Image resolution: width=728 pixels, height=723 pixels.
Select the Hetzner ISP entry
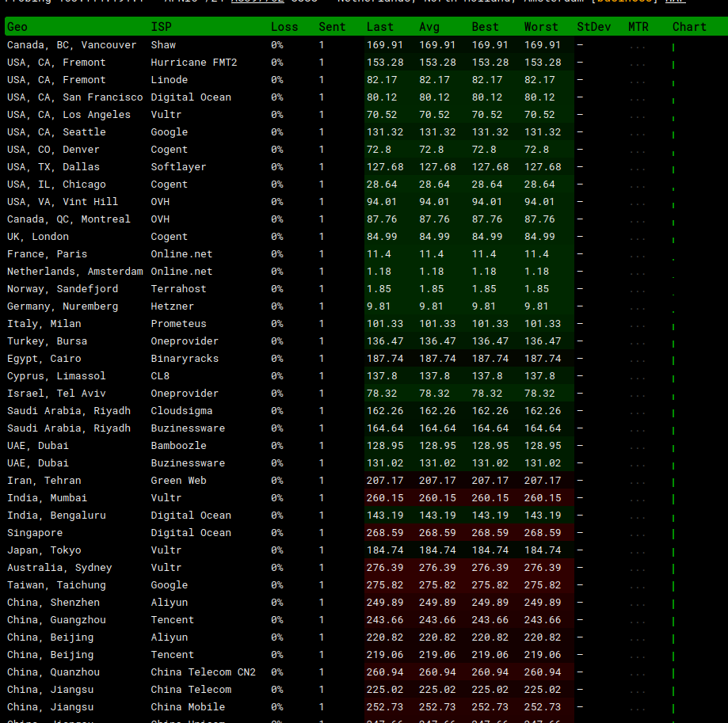[x=172, y=306]
